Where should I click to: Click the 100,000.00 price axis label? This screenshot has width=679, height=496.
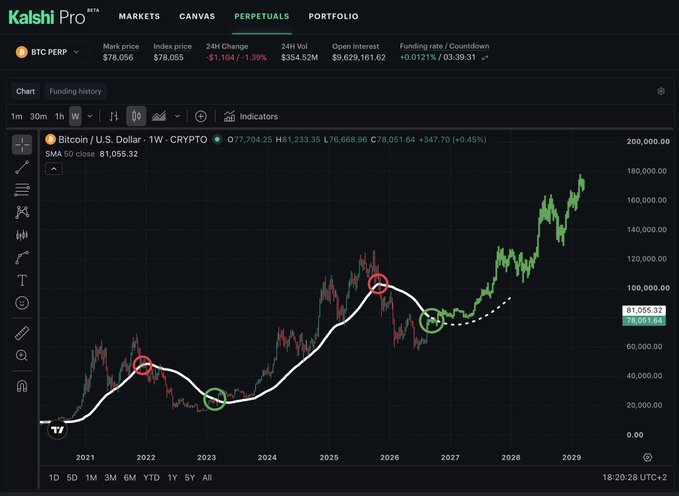[x=648, y=288]
